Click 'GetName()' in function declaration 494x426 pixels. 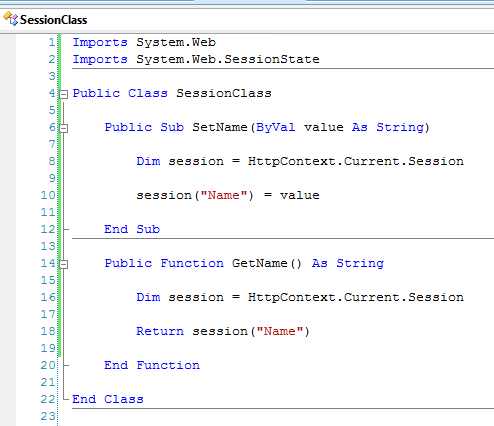click(x=267, y=263)
